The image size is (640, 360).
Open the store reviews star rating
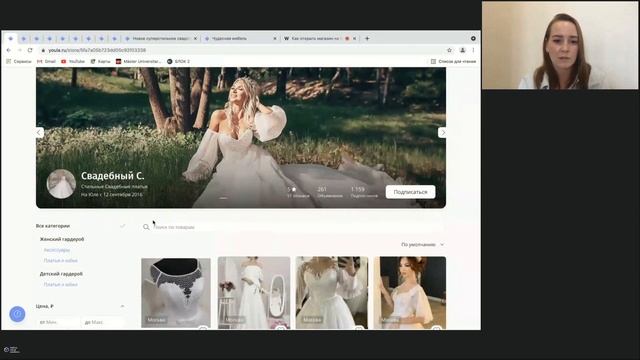click(298, 192)
